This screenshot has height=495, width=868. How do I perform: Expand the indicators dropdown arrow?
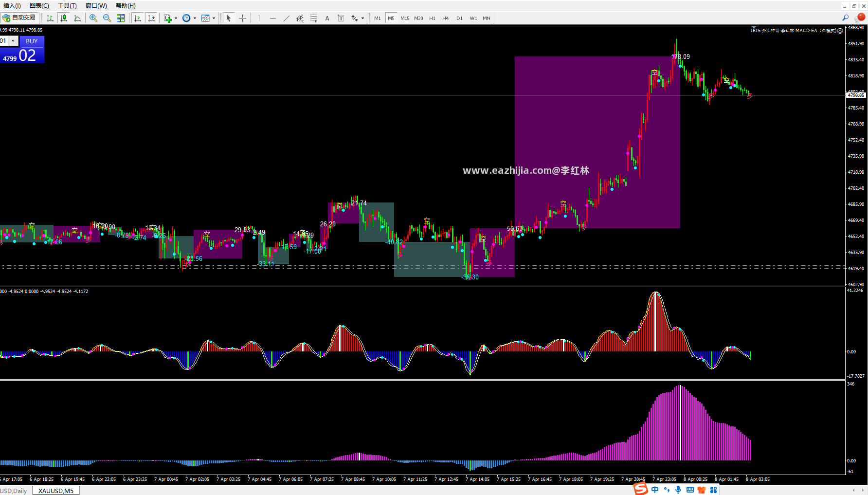tap(176, 18)
